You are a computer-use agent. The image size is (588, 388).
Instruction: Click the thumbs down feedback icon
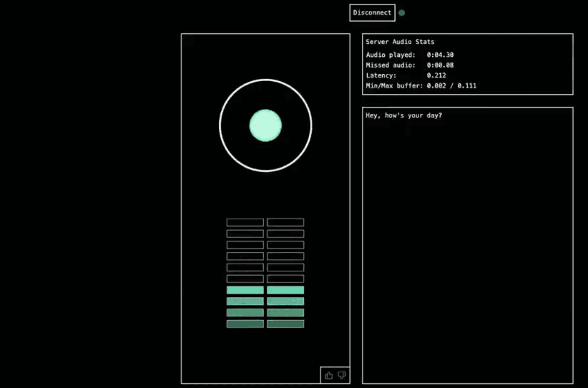[x=342, y=375]
